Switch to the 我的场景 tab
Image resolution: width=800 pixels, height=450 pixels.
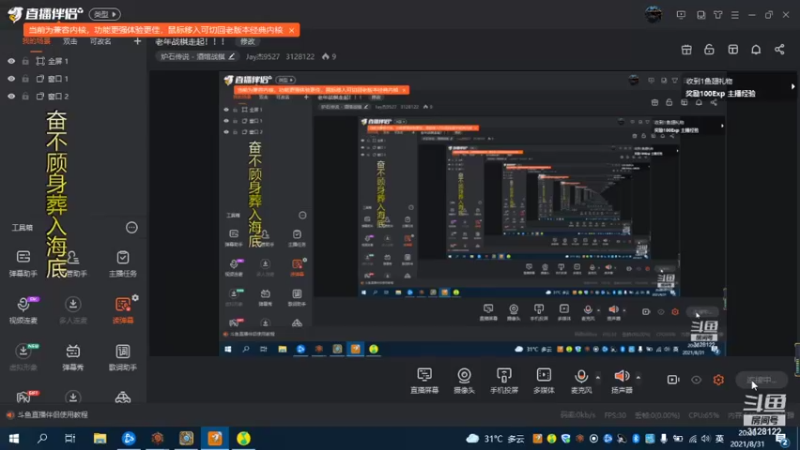tap(36, 41)
